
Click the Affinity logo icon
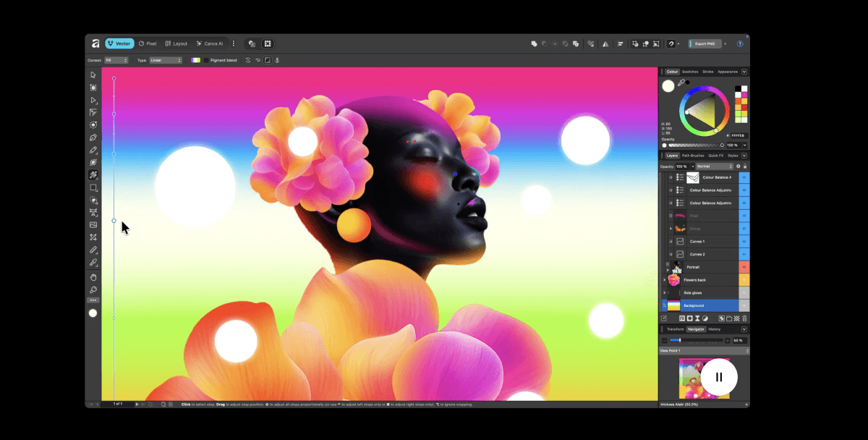coord(95,43)
